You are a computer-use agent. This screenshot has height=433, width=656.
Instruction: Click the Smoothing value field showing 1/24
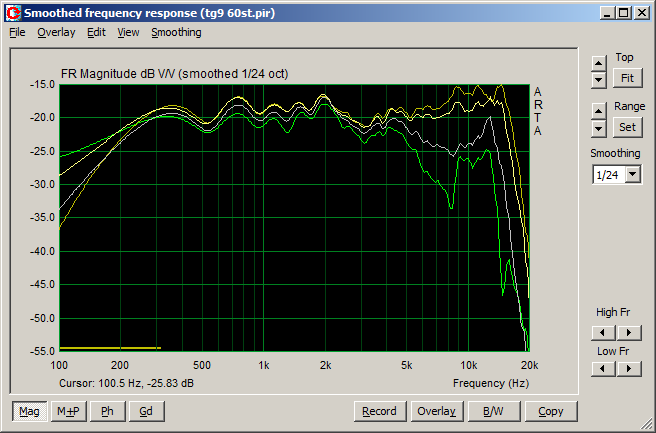click(609, 175)
